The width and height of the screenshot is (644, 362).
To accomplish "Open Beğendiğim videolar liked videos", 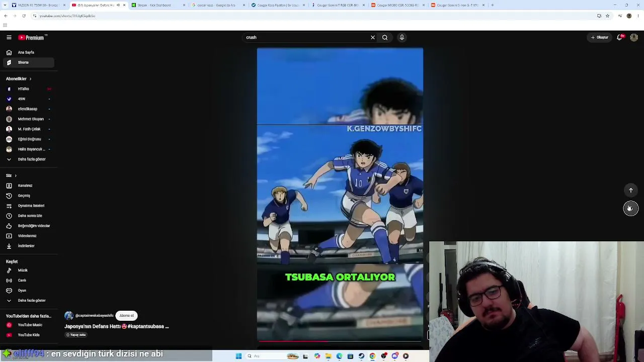I will 29,226.
